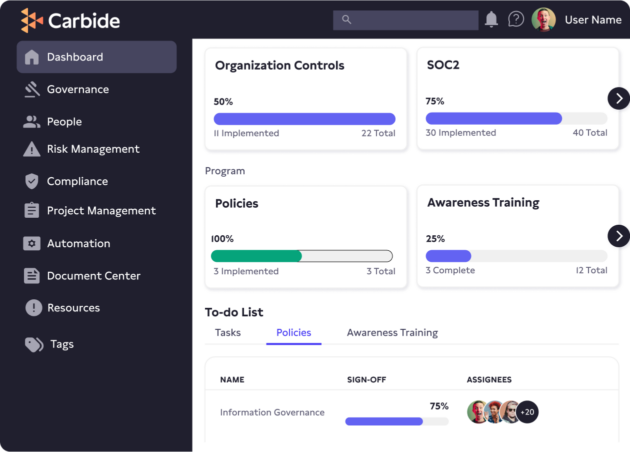Viewport: 630px width, 452px height.
Task: Expand next cards with arrow beside SOC2
Action: [x=619, y=98]
